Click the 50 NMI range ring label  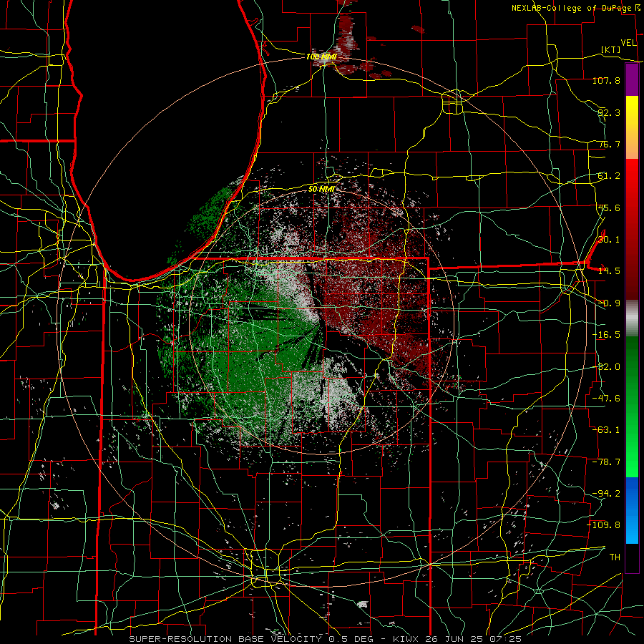click(x=321, y=189)
